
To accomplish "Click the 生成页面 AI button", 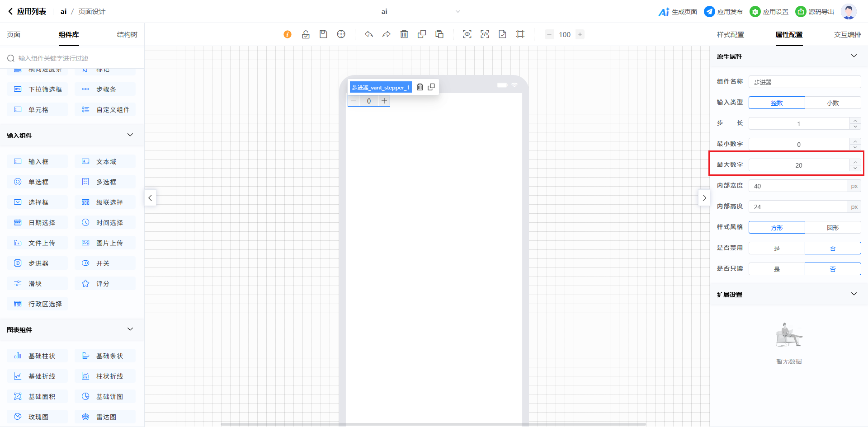I will click(x=678, y=12).
